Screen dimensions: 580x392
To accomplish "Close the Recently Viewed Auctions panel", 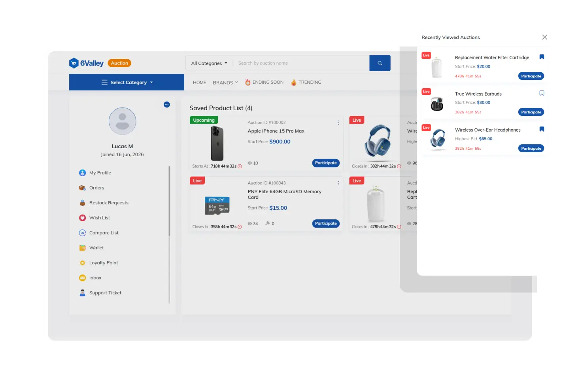I will coord(544,37).
